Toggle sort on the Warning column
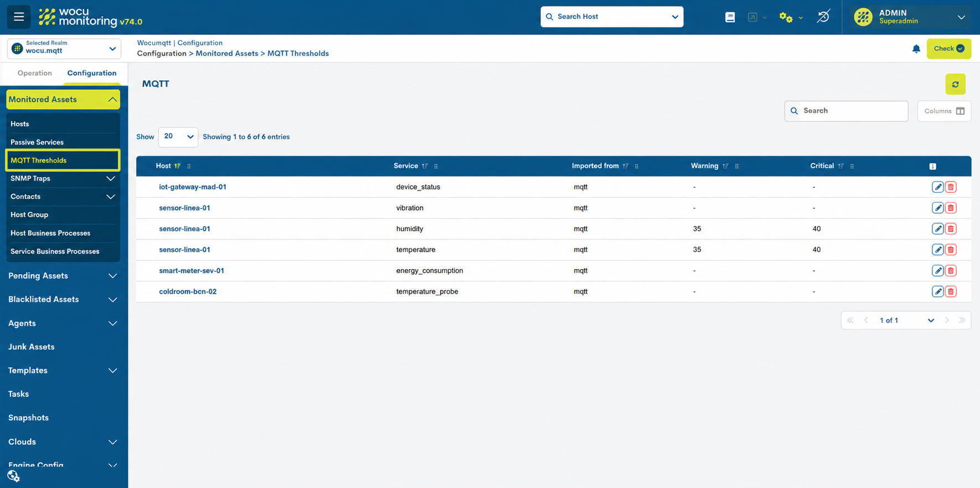Screen dimensions: 980x488 click(x=725, y=166)
